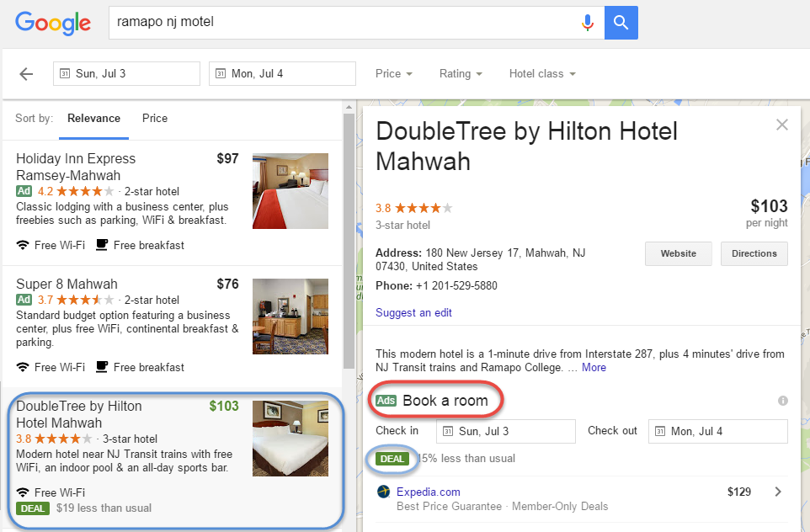Screen dimensions: 810x532
Task: Click the Google logo
Action: (53, 23)
